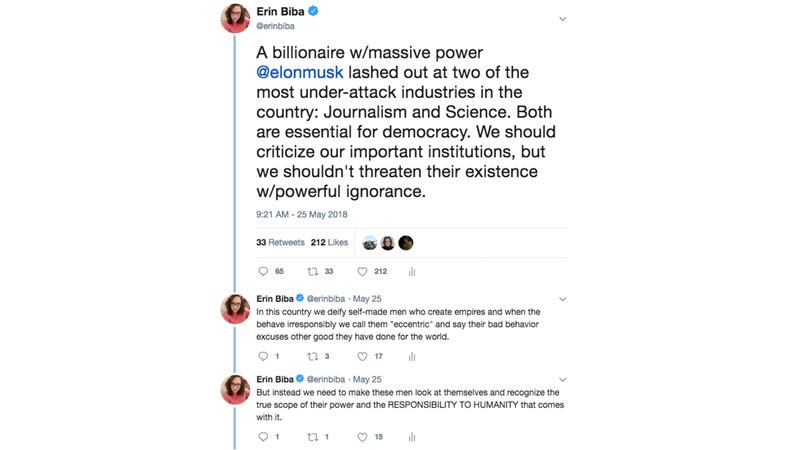Viewport: 800px width, 450px height.
Task: Reply to the "But instead we need" tweet
Action: tap(264, 437)
